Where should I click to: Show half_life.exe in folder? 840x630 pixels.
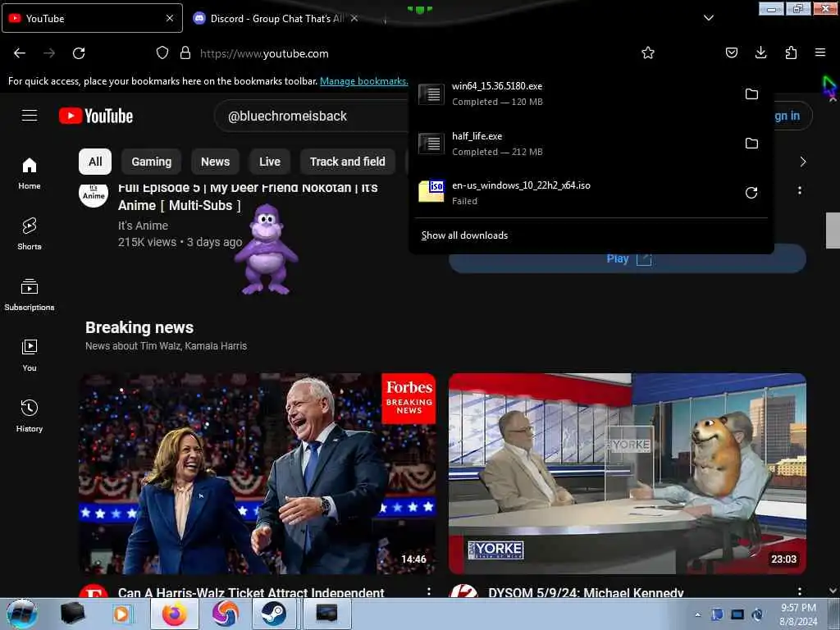751,143
